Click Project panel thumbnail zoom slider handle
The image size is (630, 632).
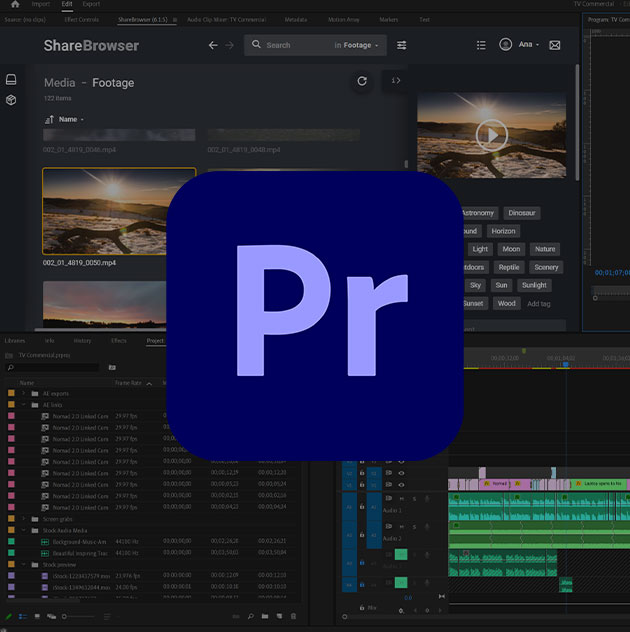click(x=64, y=616)
